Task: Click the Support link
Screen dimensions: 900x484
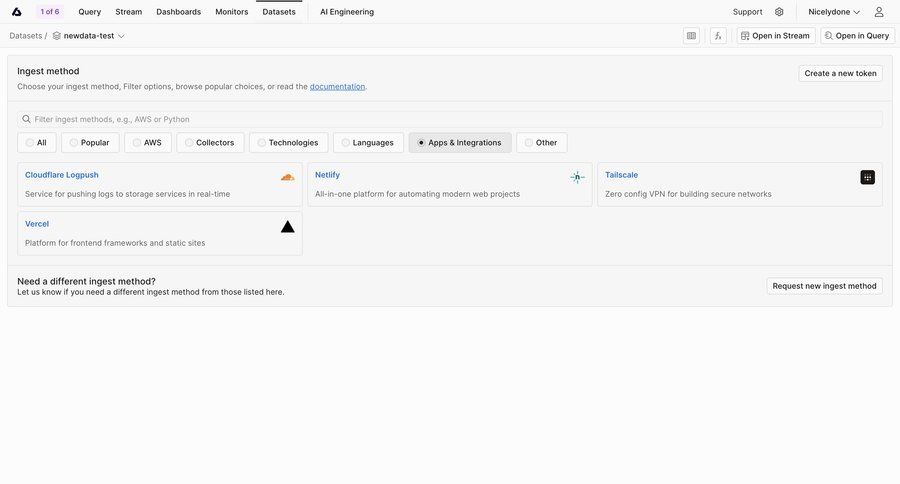Action: pos(747,11)
